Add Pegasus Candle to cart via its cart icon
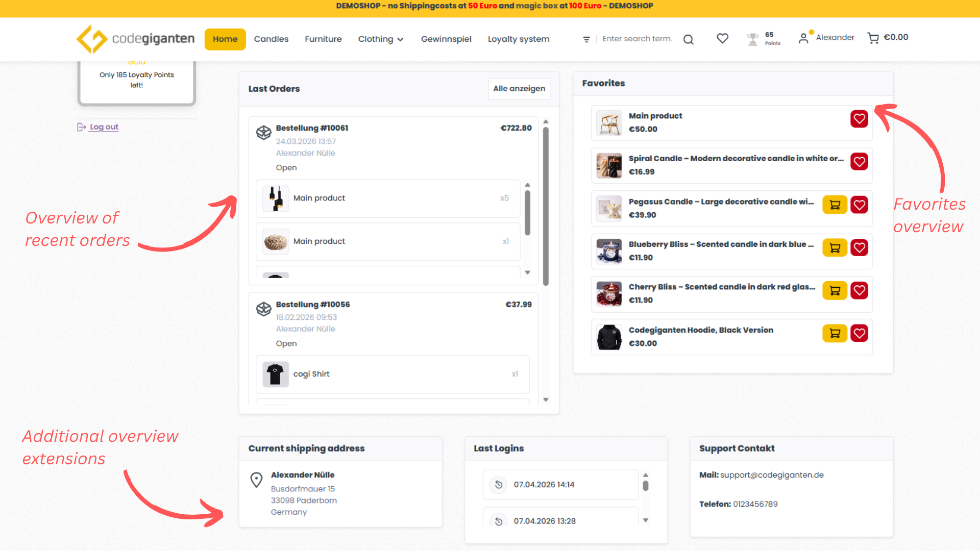980x551 pixels. 834,205
